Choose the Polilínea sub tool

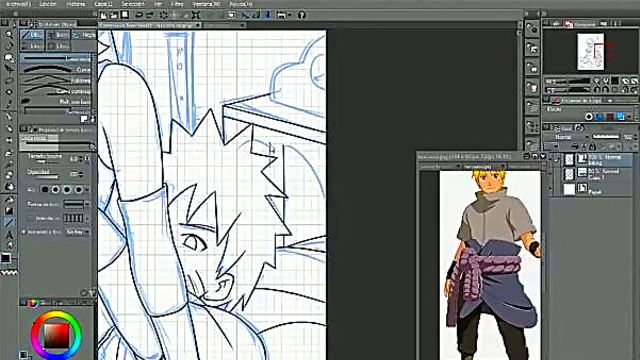click(x=56, y=80)
